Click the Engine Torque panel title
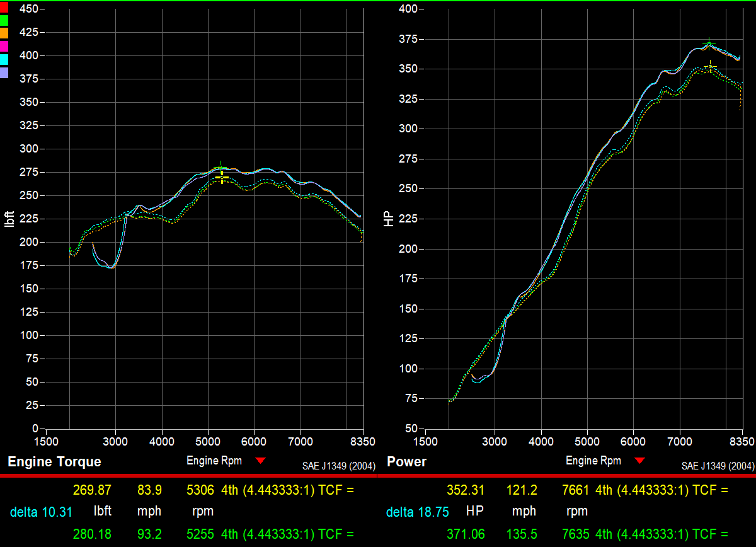This screenshot has height=547, width=756. 54,462
